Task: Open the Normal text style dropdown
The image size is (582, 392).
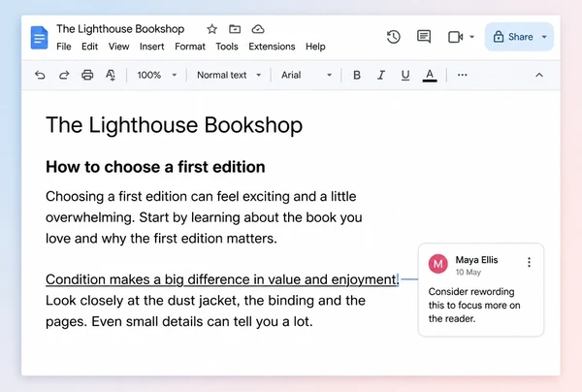Action: click(x=229, y=75)
